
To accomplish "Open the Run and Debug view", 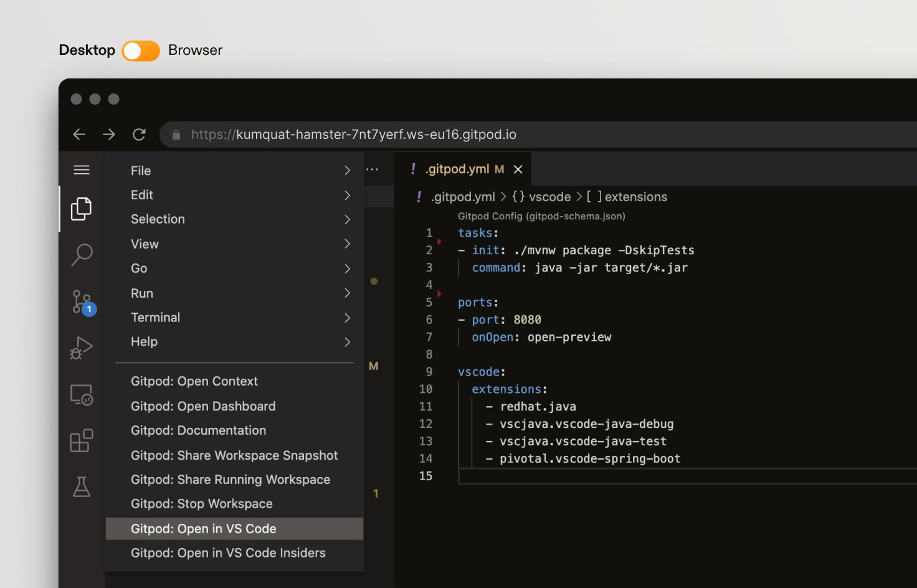I will tap(82, 348).
